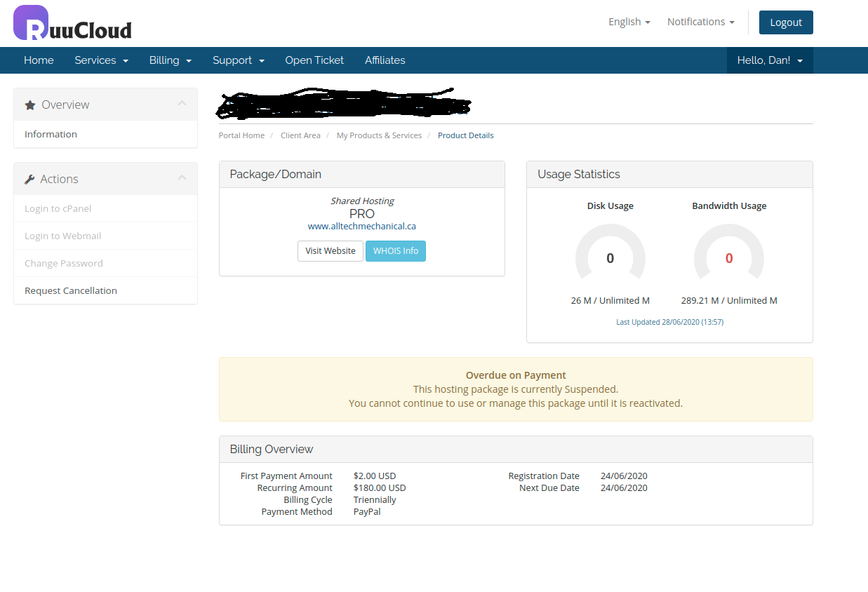
Task: Open the Services menu
Action: (x=101, y=60)
